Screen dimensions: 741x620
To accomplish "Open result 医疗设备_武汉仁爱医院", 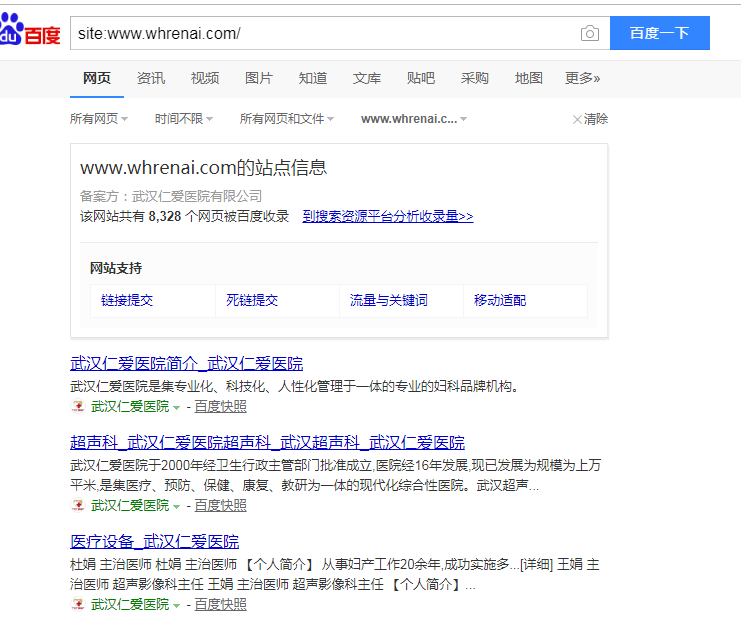I will [155, 542].
